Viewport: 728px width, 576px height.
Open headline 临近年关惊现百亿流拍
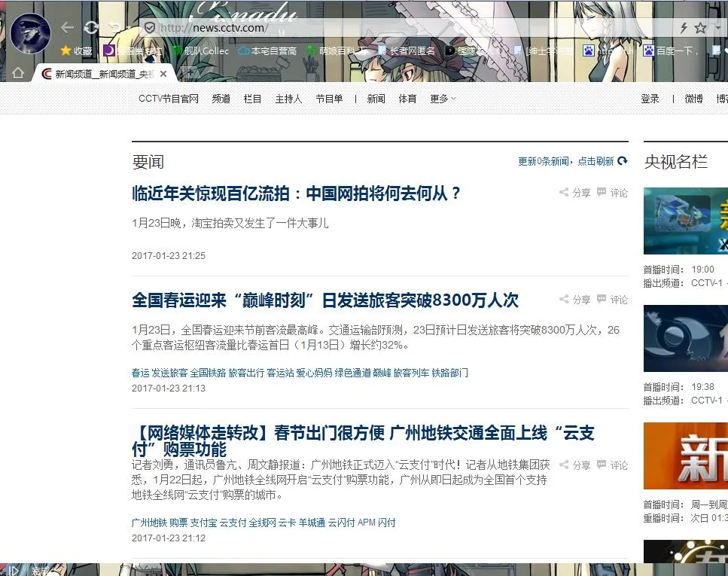click(296, 194)
